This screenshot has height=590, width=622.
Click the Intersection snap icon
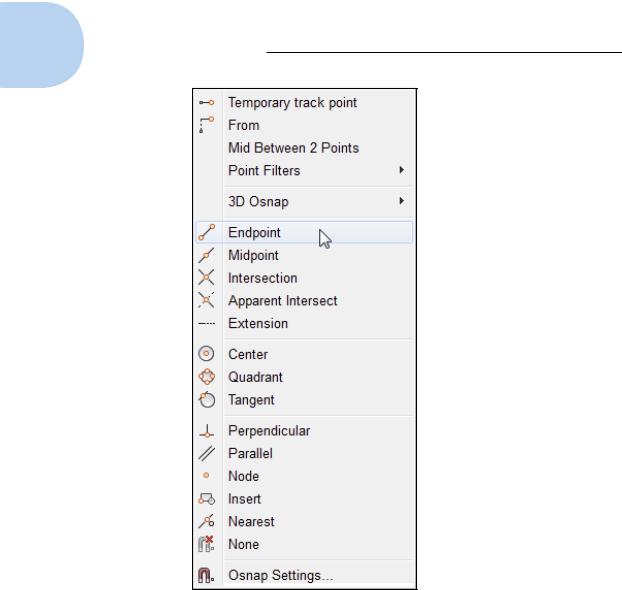point(206,277)
